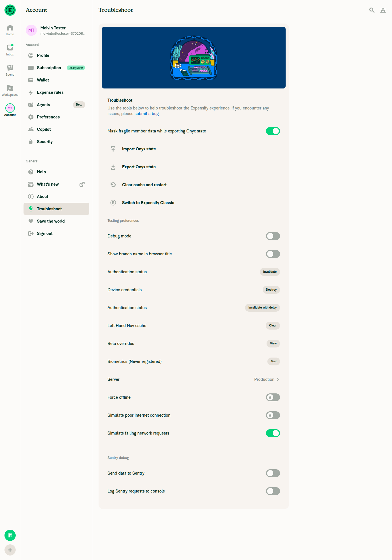Click the Troubleshoot illustration banner
Screen dimensions: 392x560
tap(194, 58)
